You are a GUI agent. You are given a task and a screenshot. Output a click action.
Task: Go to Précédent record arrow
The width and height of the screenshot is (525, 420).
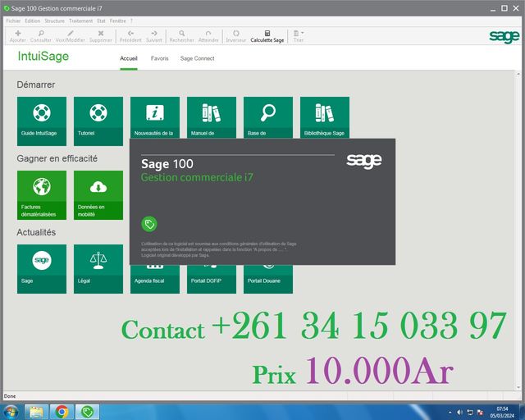(x=130, y=33)
